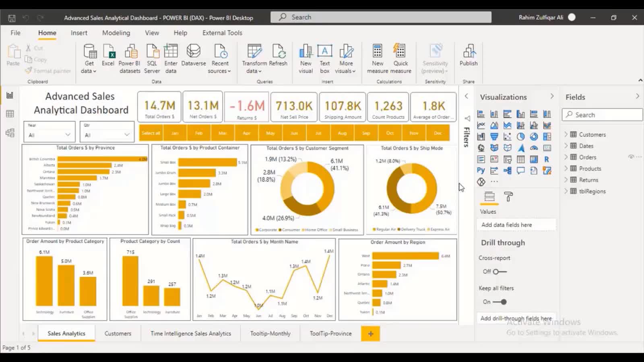
Task: Open the Format (paint roller) pane
Action: coord(509,197)
